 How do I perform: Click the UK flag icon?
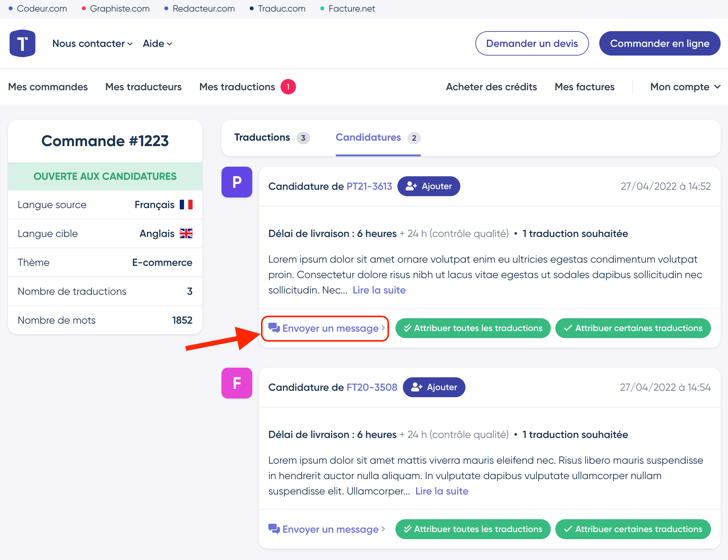(186, 234)
